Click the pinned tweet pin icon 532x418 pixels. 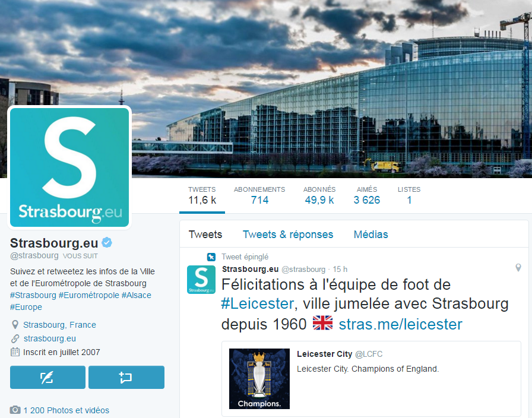pyautogui.click(x=211, y=257)
